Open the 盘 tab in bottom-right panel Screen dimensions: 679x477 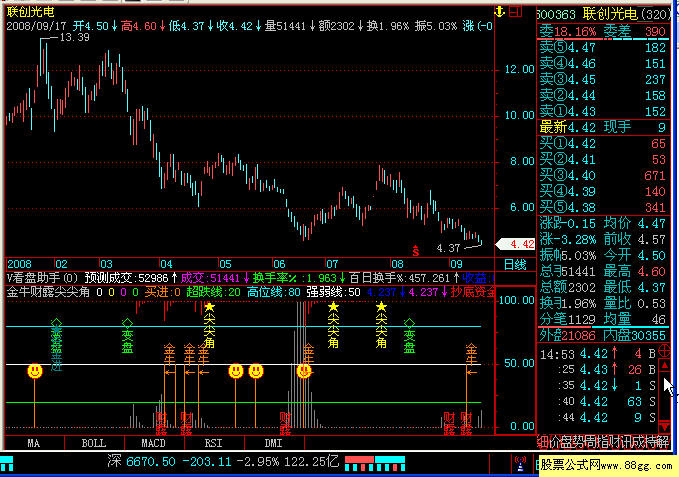point(567,442)
